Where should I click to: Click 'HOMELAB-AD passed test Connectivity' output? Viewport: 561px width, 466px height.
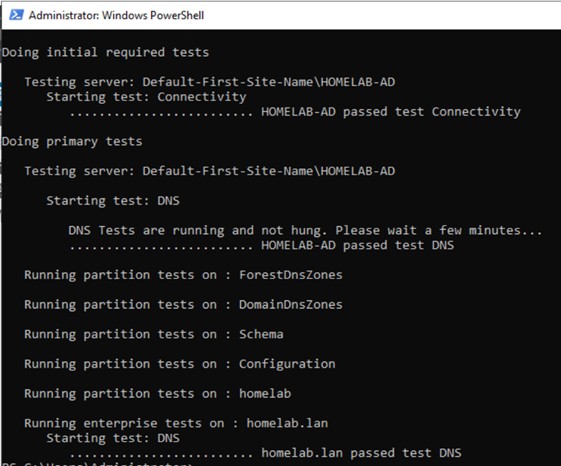click(391, 112)
